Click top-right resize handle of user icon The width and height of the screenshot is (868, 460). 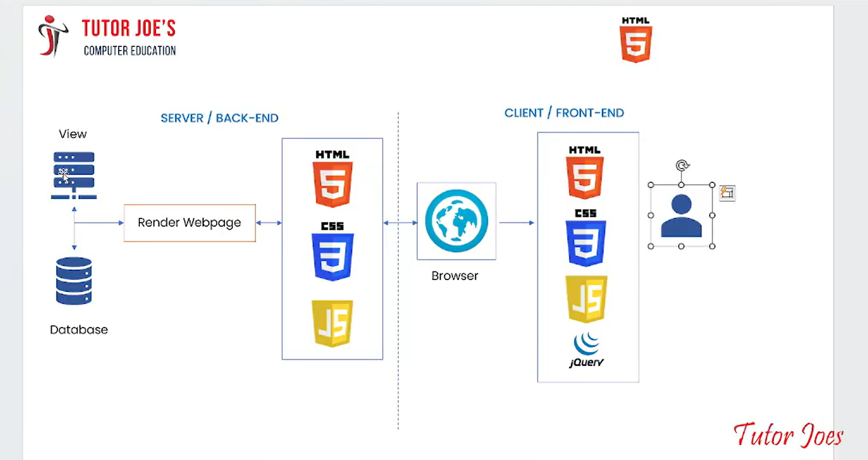(x=712, y=185)
